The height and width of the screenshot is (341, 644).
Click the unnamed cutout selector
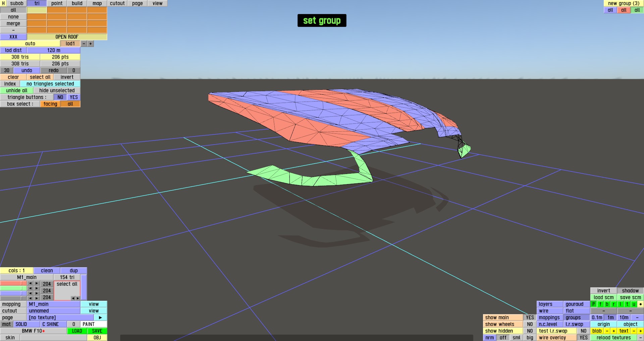54,311
